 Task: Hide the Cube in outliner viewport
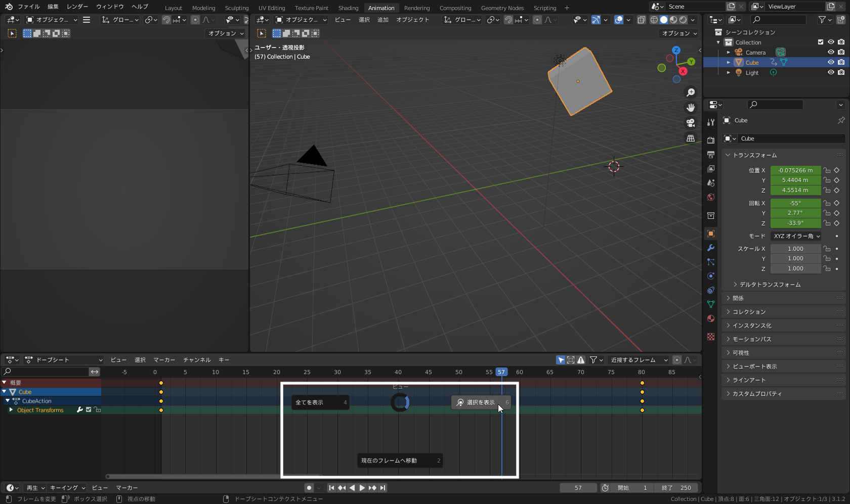[x=831, y=62]
